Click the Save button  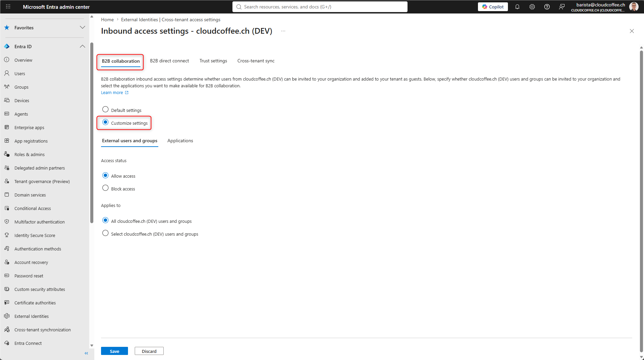tap(115, 351)
